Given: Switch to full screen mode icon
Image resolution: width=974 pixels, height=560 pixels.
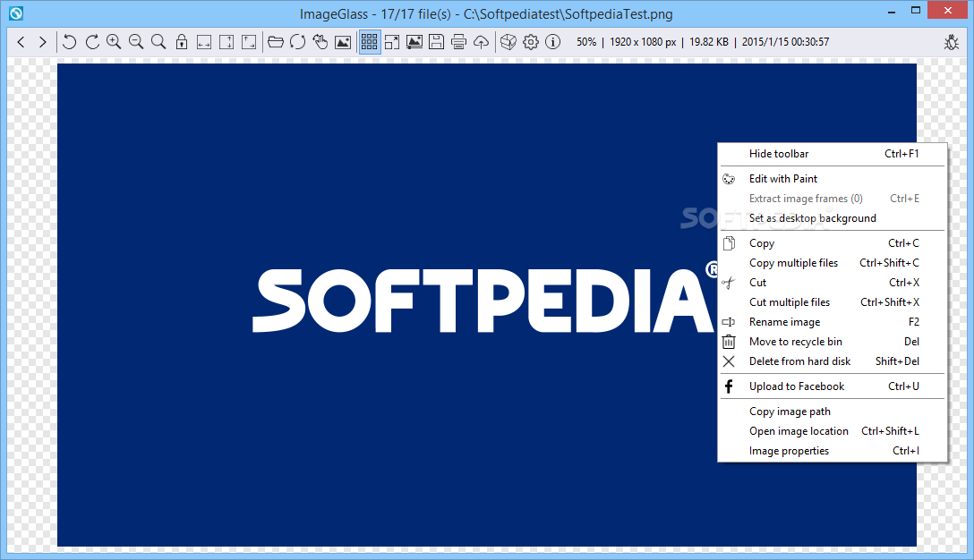Looking at the screenshot, I should pos(392,42).
